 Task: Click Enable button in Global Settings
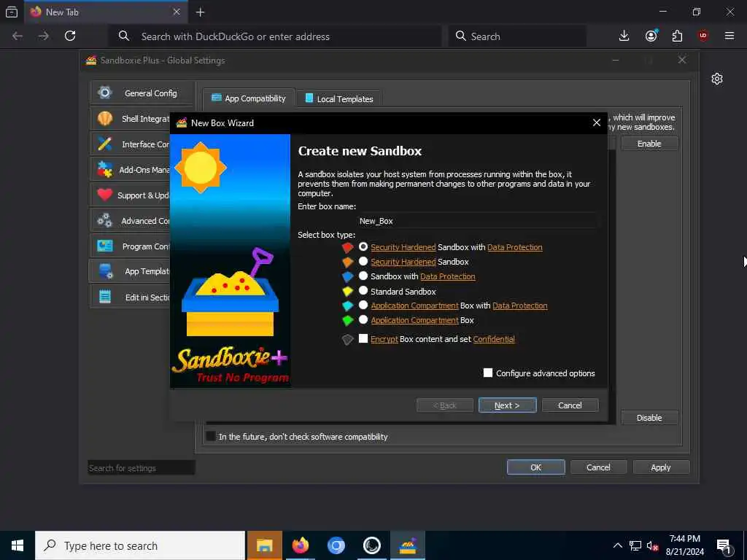point(649,144)
